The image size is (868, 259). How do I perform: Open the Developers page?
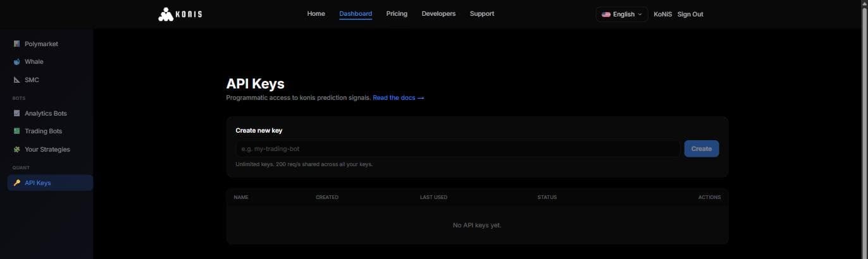(x=438, y=14)
